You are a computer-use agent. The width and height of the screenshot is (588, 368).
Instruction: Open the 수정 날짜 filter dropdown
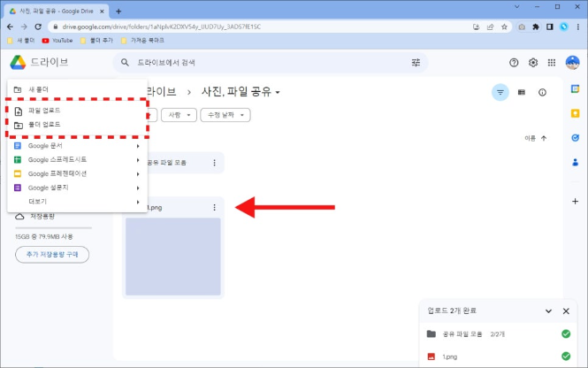coord(225,115)
